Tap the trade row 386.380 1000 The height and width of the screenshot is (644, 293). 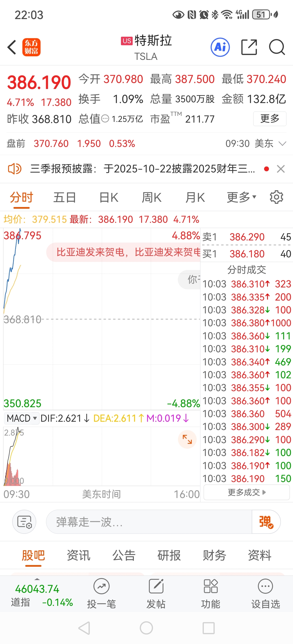point(247,323)
